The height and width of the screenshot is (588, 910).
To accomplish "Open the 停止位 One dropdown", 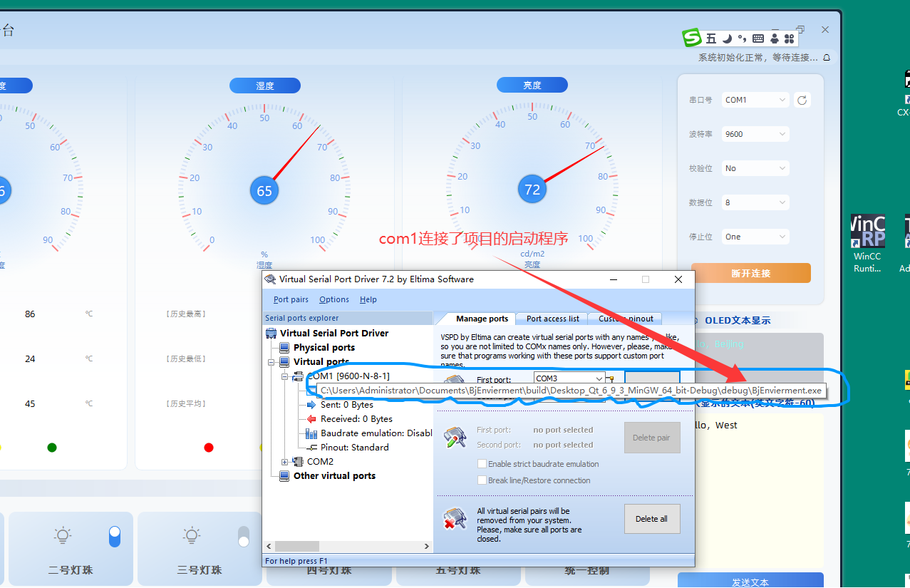I will tap(755, 237).
